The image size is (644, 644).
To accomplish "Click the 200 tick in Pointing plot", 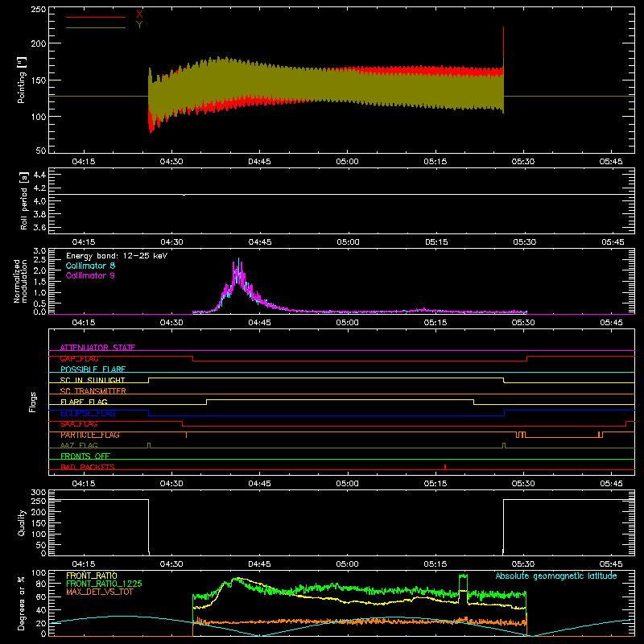I will 39,43.
